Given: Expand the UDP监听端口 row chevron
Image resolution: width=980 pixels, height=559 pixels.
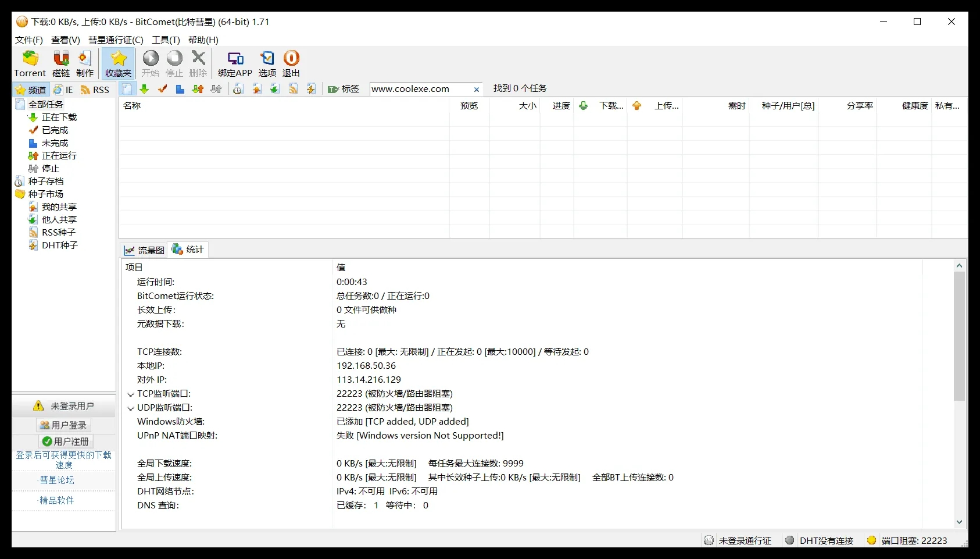Looking at the screenshot, I should point(131,408).
